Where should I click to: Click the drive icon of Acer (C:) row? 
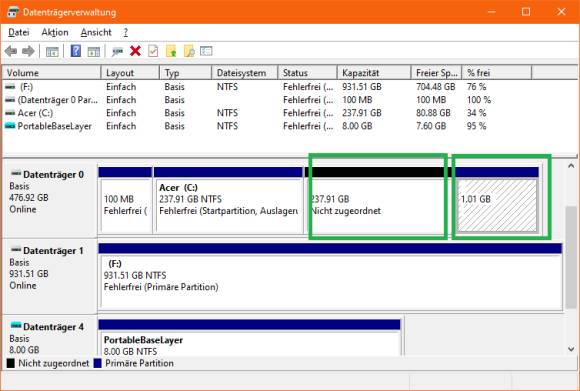click(10, 113)
